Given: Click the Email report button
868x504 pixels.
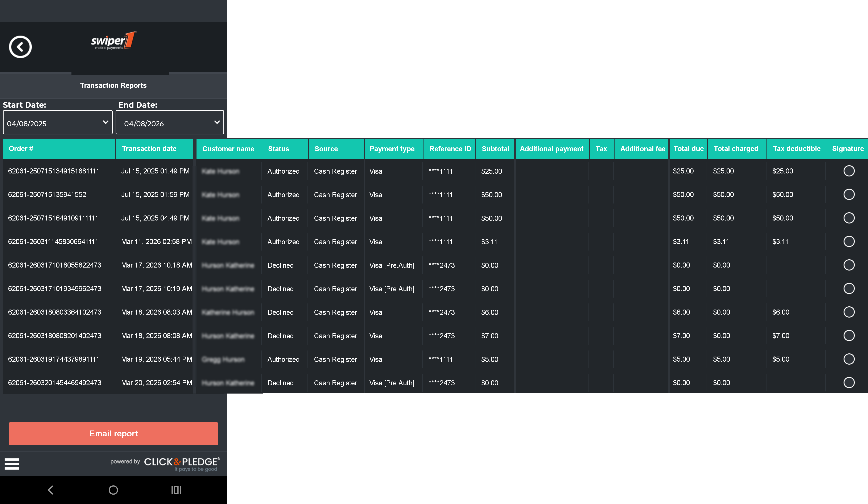Looking at the screenshot, I should (113, 433).
